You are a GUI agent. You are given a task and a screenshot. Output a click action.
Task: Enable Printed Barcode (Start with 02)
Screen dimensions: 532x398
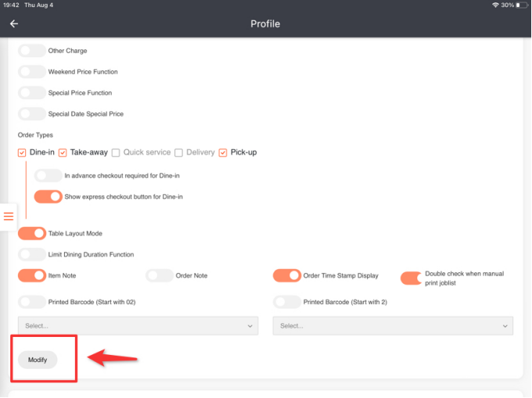(x=31, y=302)
